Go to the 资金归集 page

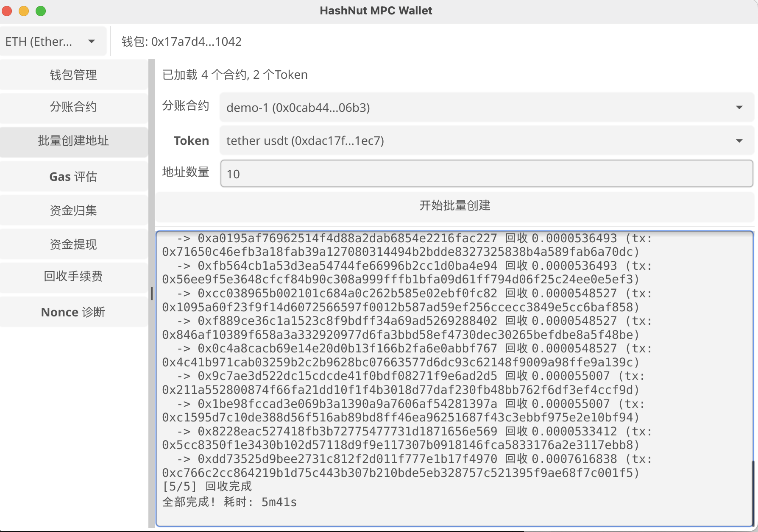(x=74, y=210)
